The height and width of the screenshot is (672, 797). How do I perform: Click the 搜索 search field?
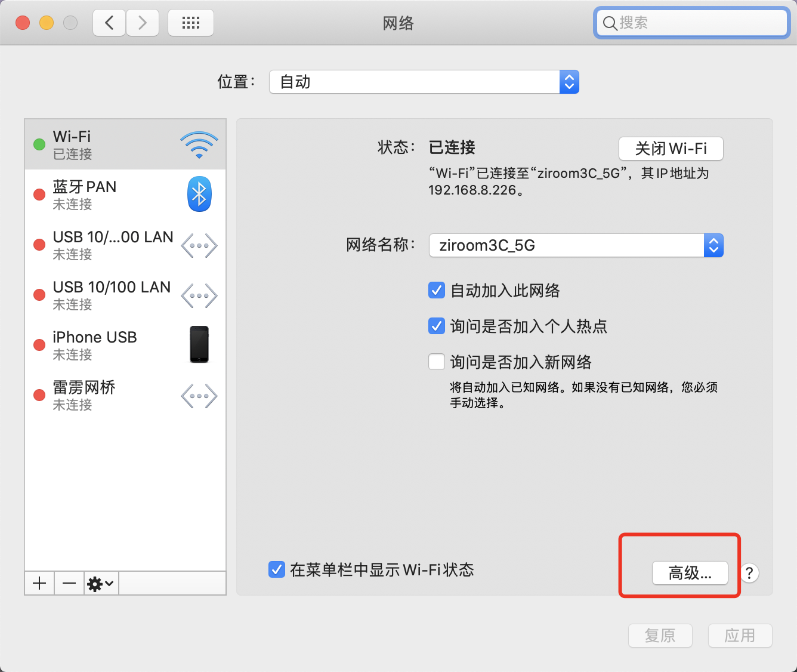click(x=692, y=23)
